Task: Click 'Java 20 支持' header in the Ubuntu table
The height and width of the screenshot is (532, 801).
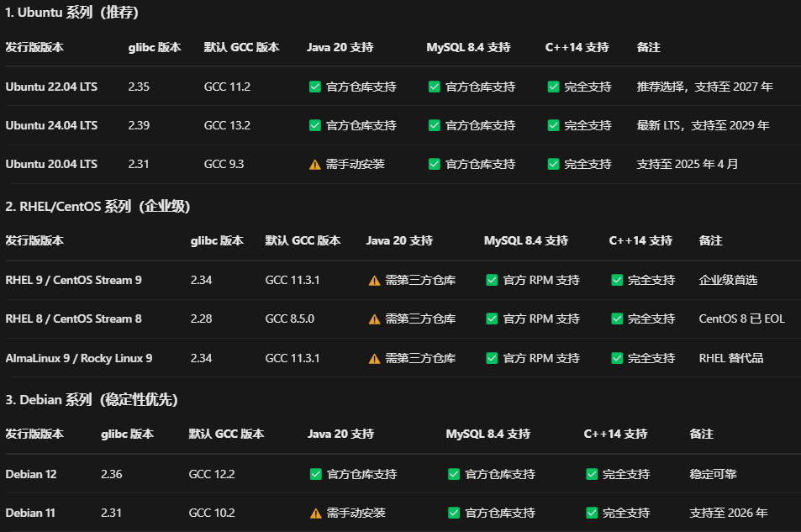Action: 340,48
